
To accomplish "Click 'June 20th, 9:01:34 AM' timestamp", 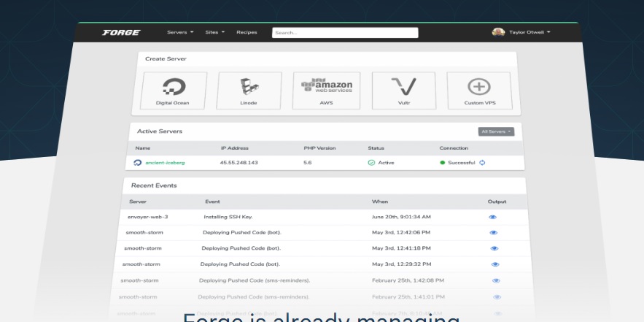I will pyautogui.click(x=401, y=217).
